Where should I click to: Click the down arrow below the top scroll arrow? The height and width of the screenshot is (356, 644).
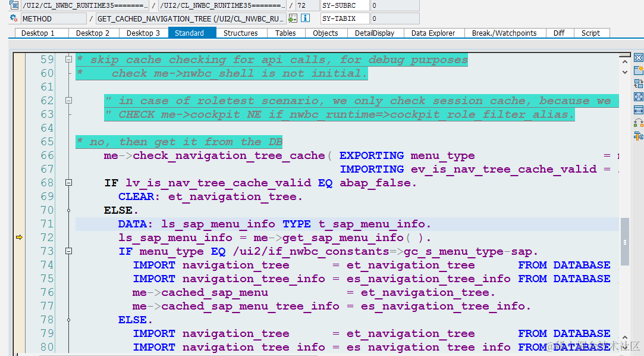click(625, 73)
